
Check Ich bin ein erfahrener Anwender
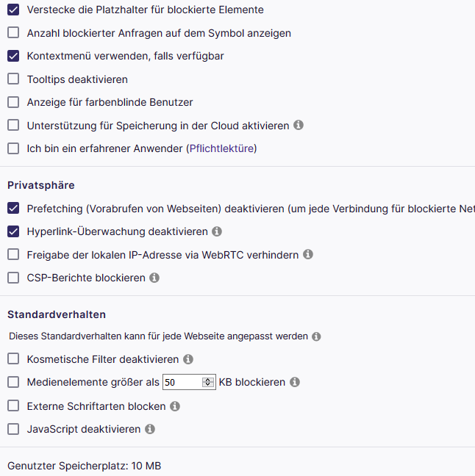pyautogui.click(x=13, y=148)
